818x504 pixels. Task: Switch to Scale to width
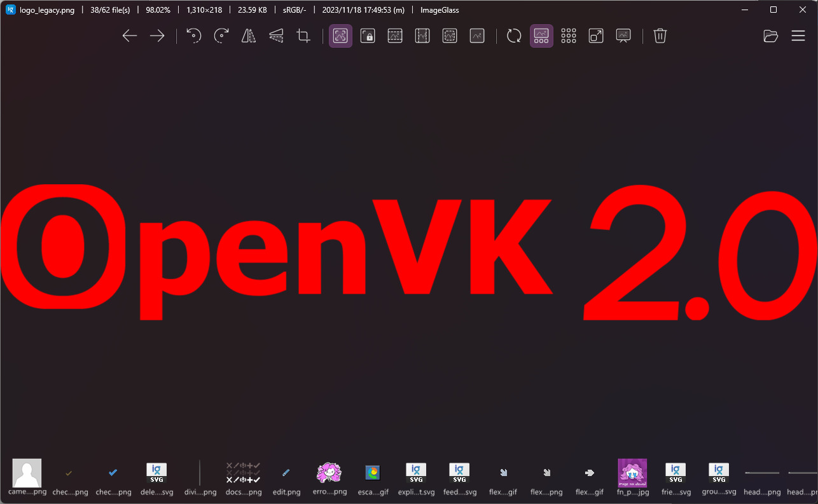(395, 36)
